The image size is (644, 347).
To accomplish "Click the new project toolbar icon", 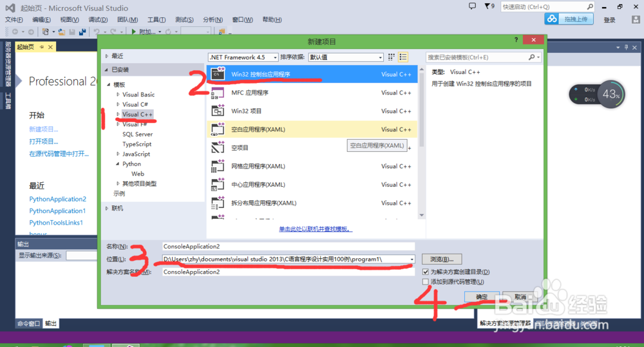I will pos(46,32).
